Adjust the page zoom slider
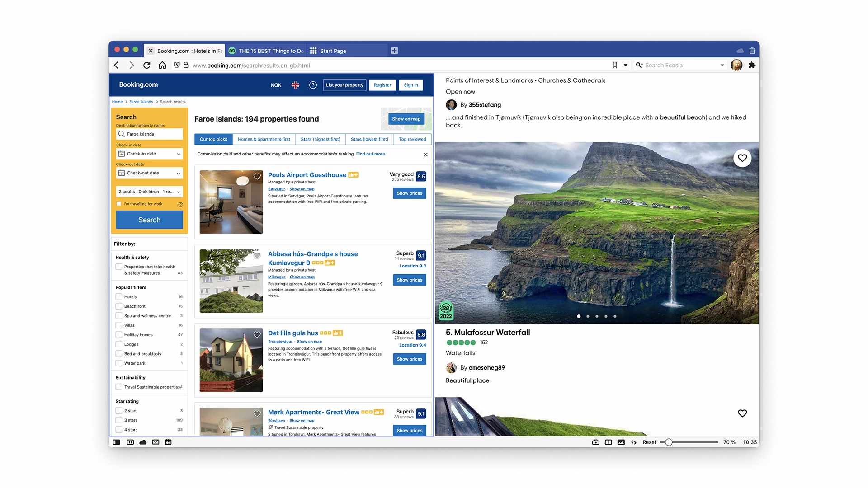868x488 pixels. pos(669,442)
